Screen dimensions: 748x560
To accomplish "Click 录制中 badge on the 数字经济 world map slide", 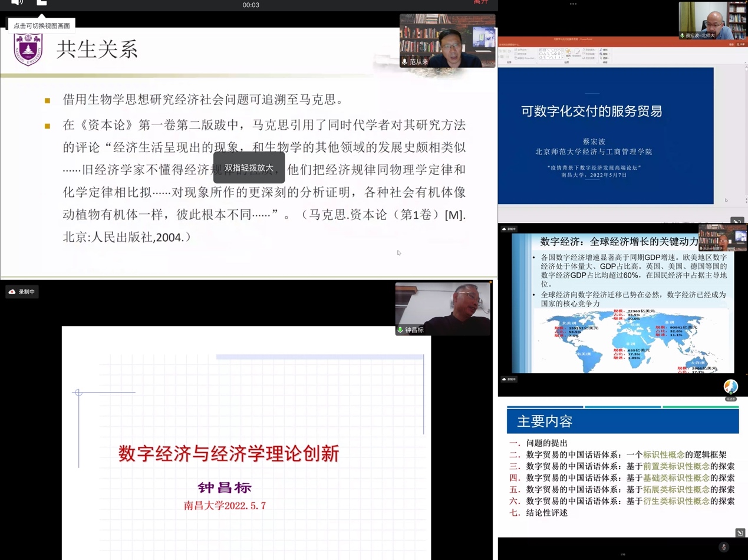I will (509, 229).
